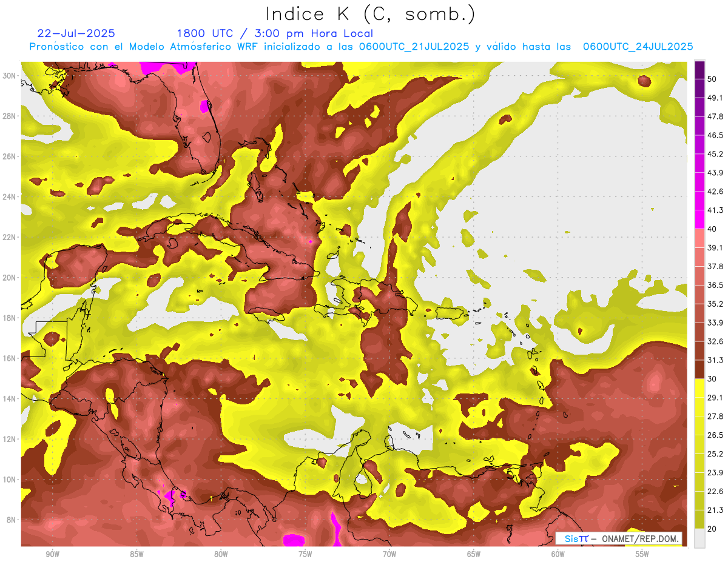
Task: Click the colorbar value "43.9"
Action: point(715,173)
